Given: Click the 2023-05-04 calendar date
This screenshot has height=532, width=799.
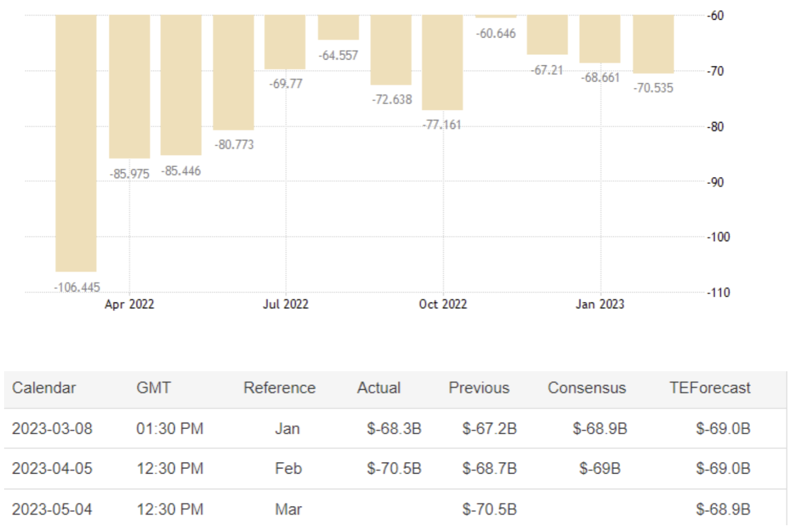Looking at the screenshot, I should pos(52,509).
